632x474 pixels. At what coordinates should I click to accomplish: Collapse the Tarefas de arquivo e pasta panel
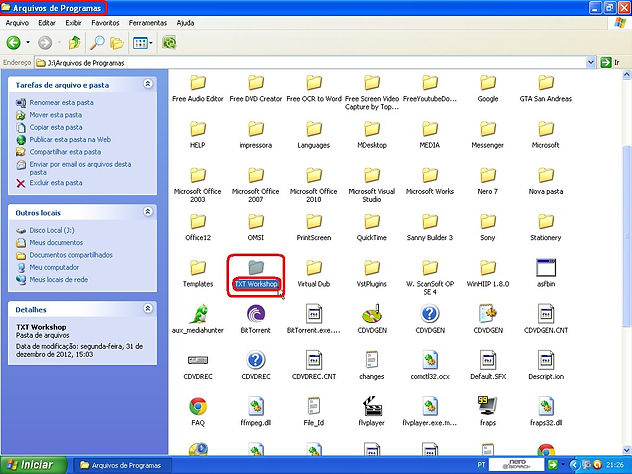(x=148, y=84)
